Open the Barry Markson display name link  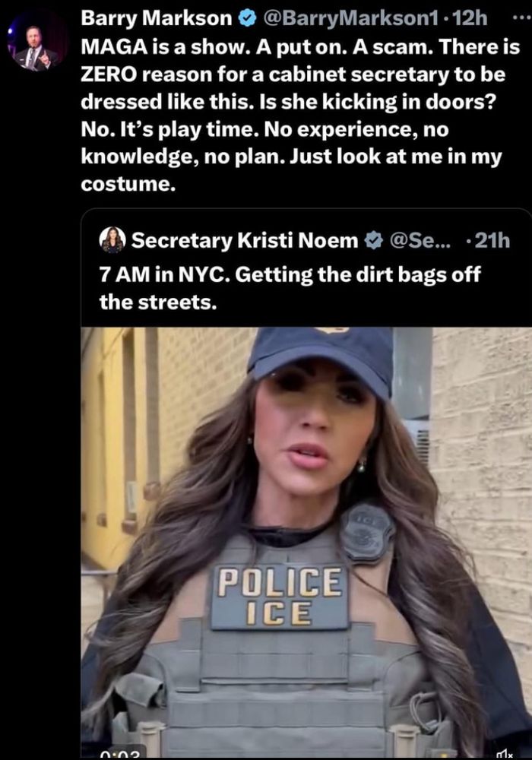pos(157,18)
